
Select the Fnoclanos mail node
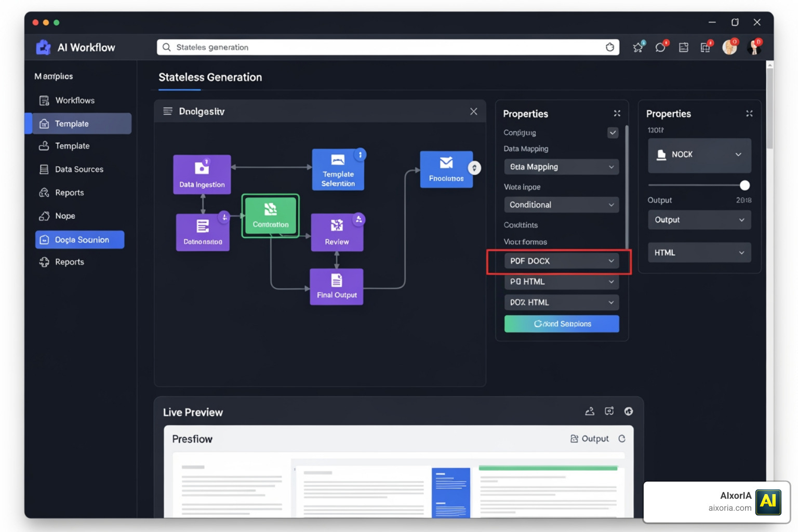tap(446, 169)
